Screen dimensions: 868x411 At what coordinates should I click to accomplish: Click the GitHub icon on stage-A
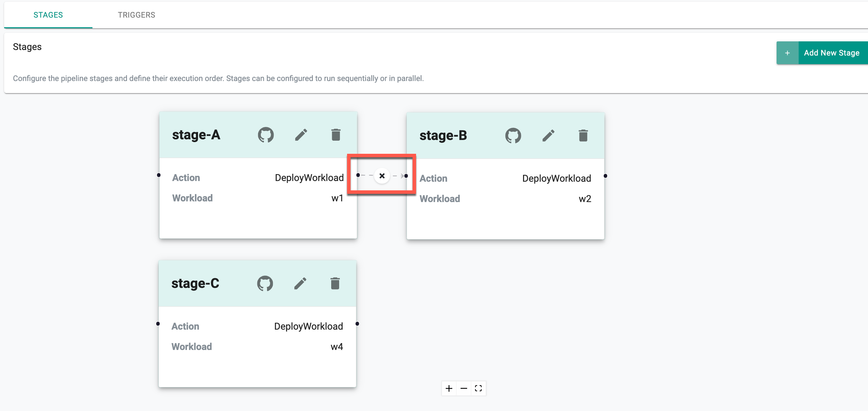point(266,135)
